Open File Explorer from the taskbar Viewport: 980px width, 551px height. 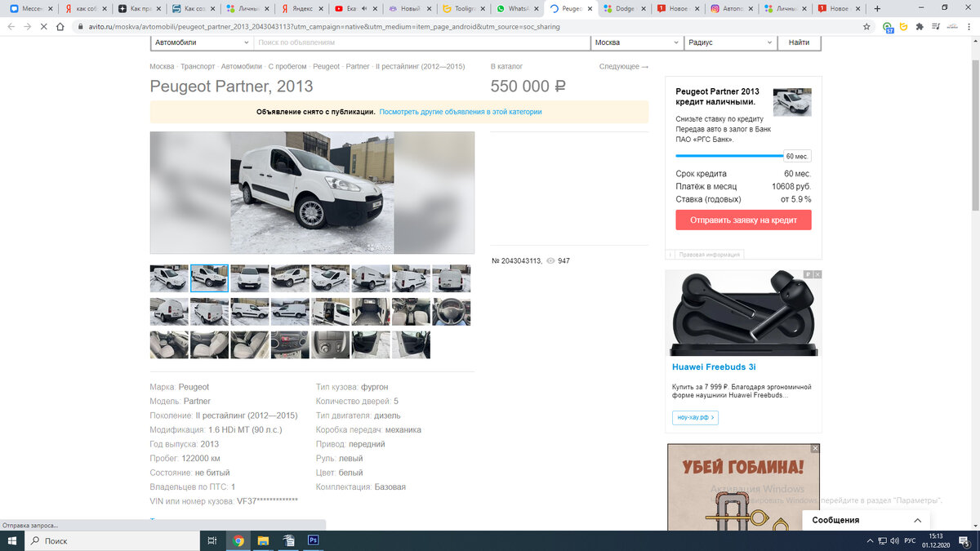click(263, 540)
